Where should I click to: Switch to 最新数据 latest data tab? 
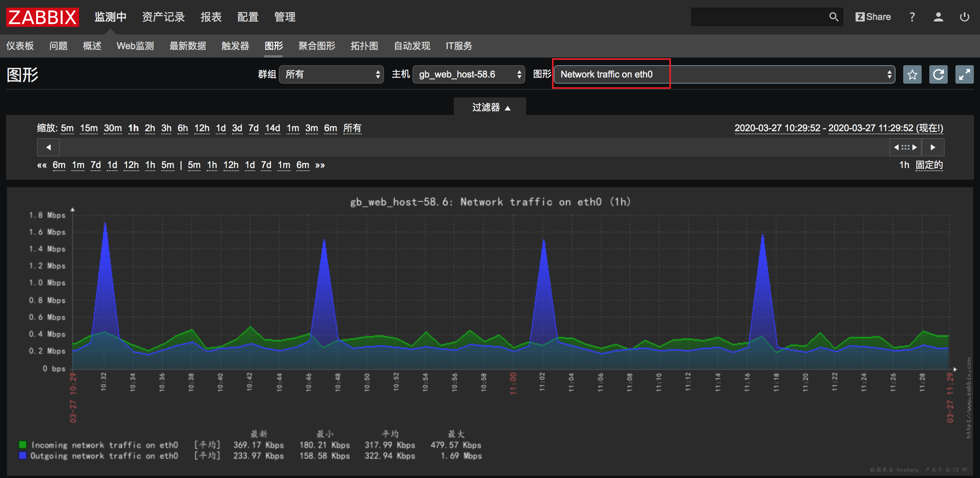(x=188, y=46)
